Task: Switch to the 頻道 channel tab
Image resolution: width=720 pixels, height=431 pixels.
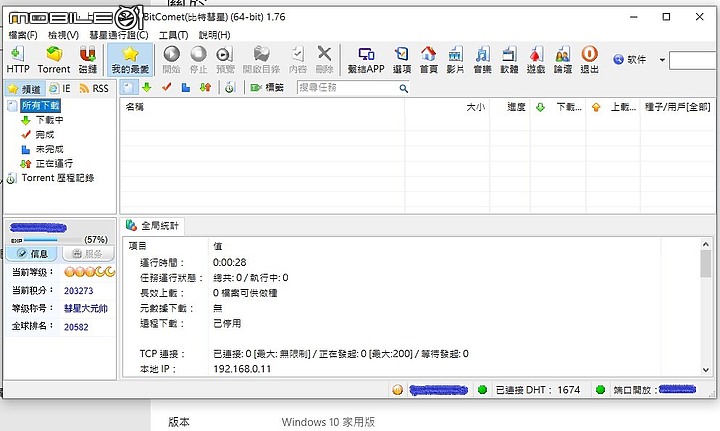Action: (25, 89)
